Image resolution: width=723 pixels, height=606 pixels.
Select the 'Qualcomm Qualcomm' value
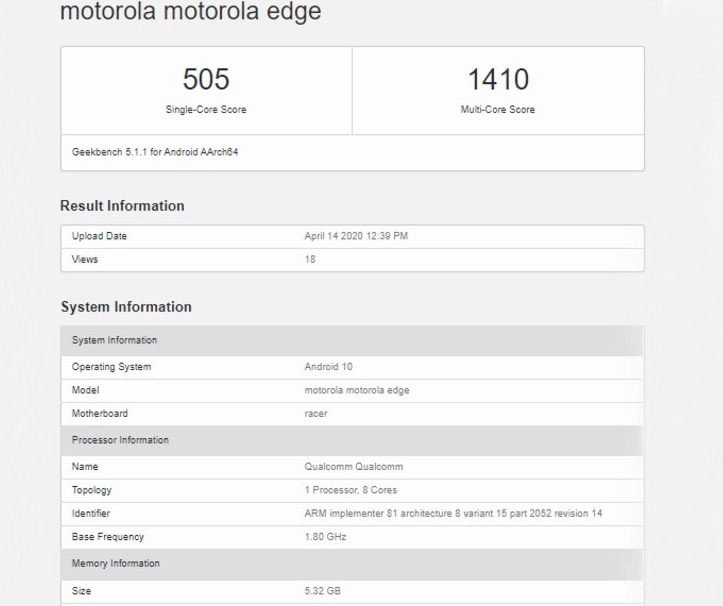[x=354, y=467]
